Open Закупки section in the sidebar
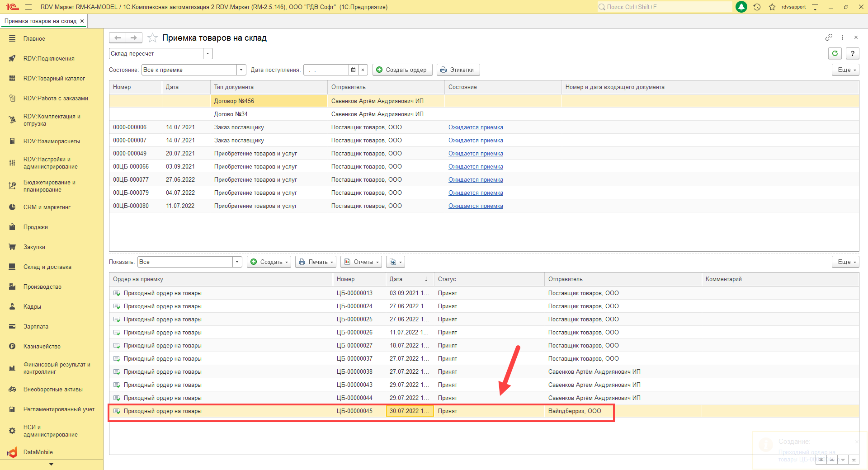Screen dimensions: 868x470 (34, 247)
